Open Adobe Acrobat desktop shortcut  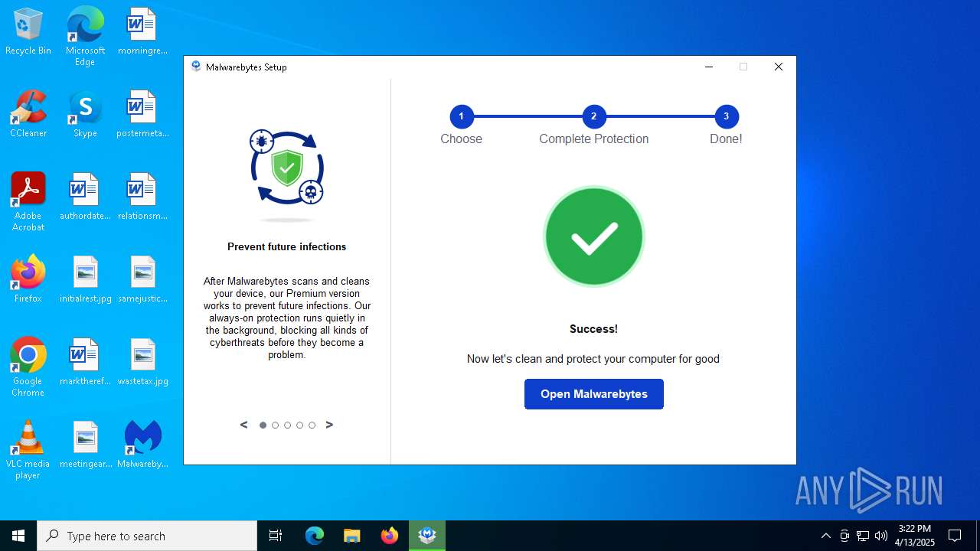coord(28,202)
